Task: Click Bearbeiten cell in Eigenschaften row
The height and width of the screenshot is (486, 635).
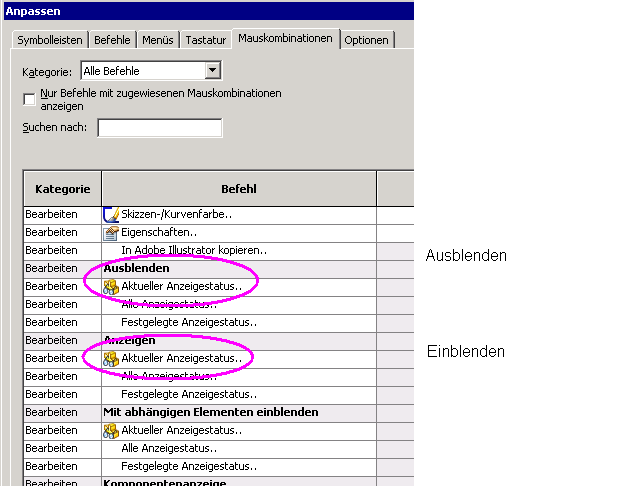Action: (62, 233)
